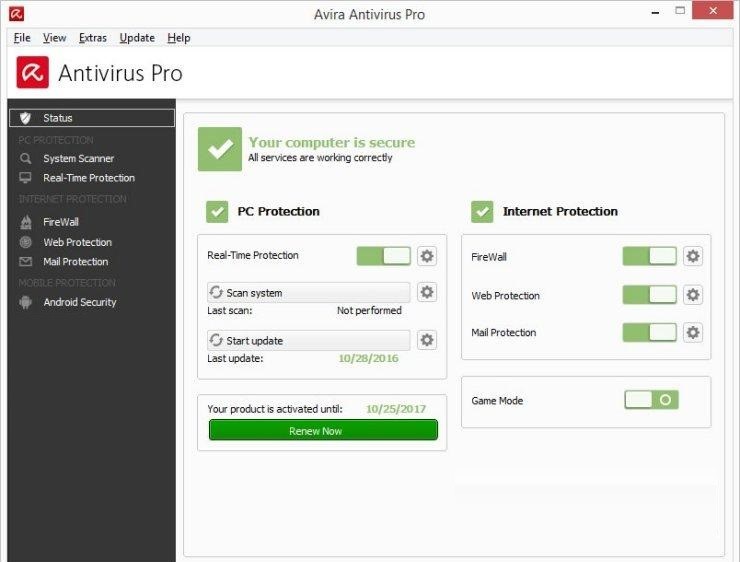Viewport: 740px width, 562px height.
Task: Minimize the Avira window
Action: coord(655,12)
